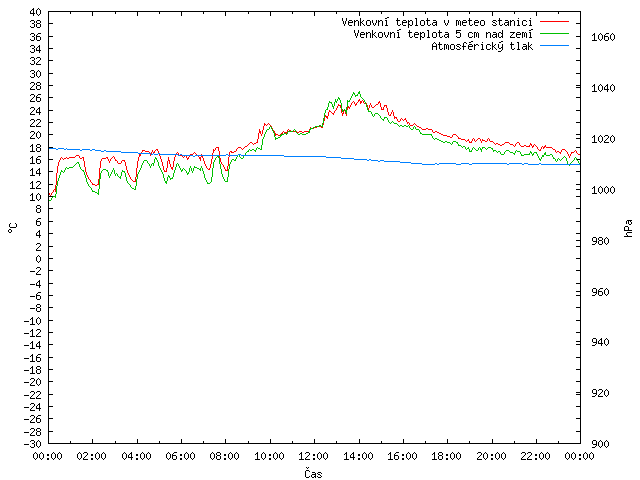Click the 30 temperature axis label
Viewport: 640px width, 480px height.
[36, 74]
